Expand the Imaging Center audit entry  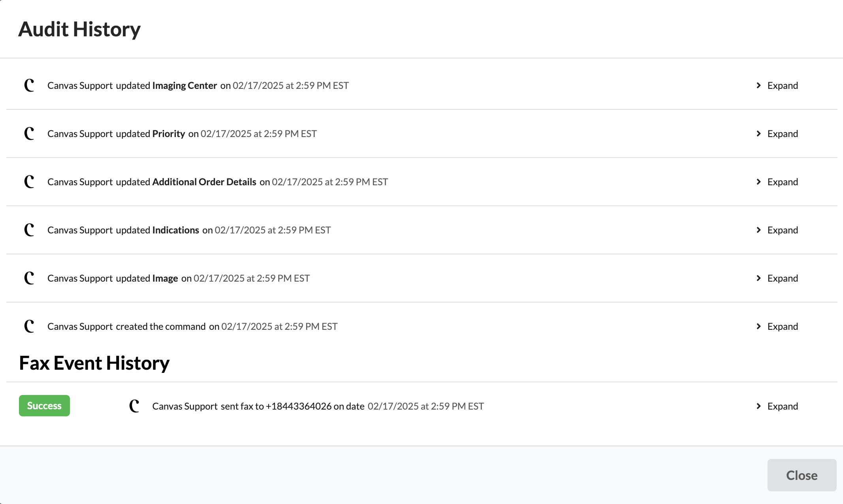(x=777, y=85)
